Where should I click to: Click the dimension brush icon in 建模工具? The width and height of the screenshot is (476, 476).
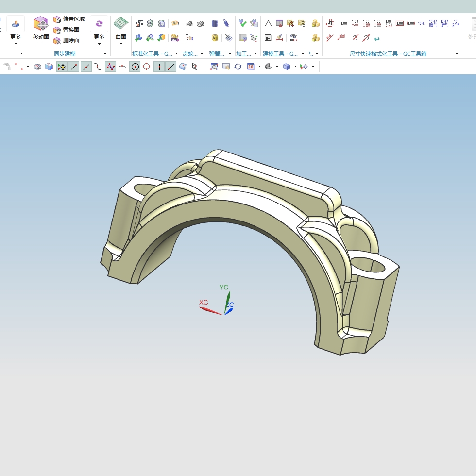[280, 38]
